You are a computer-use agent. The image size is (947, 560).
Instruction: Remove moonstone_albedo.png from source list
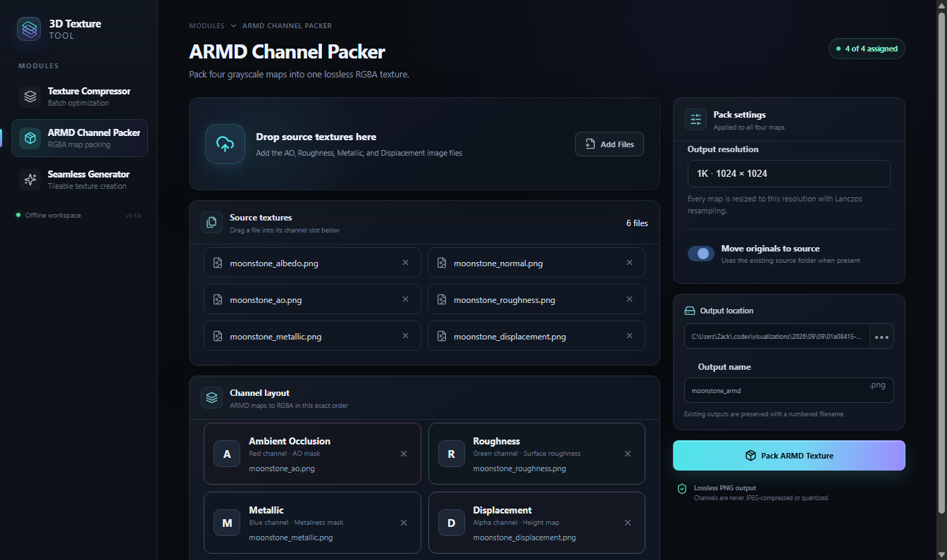pos(405,263)
